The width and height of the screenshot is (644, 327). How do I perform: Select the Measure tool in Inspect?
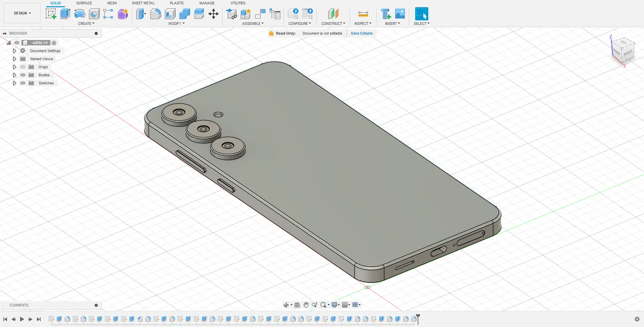point(363,14)
